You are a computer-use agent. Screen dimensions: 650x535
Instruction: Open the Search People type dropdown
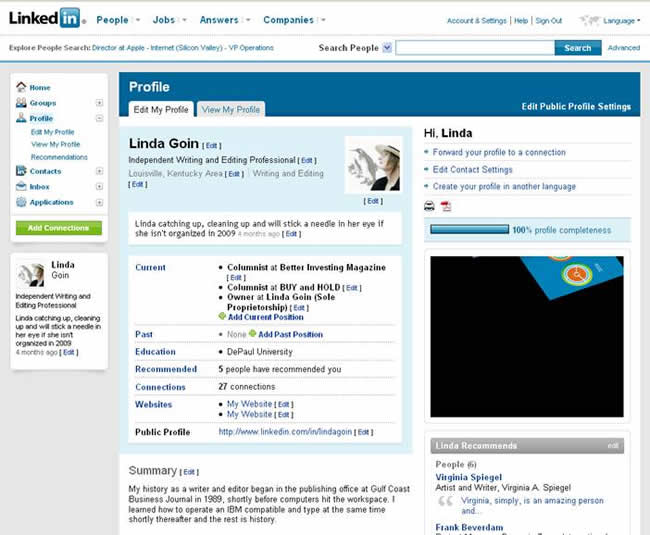(387, 48)
